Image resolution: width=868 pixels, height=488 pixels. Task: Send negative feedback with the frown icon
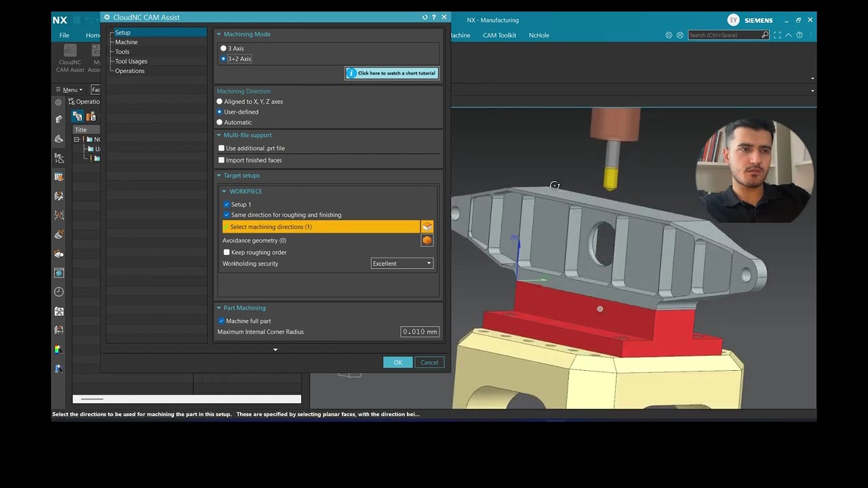coord(679,35)
